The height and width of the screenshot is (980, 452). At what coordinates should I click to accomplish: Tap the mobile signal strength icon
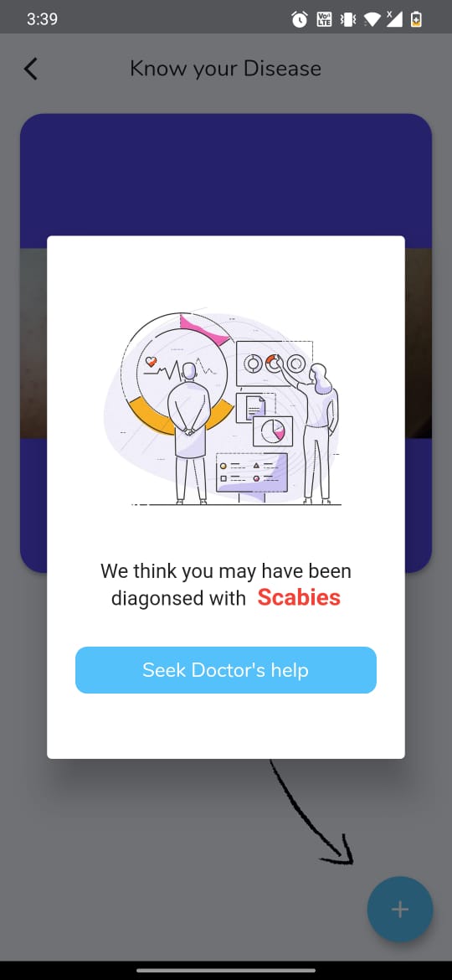pos(393,19)
